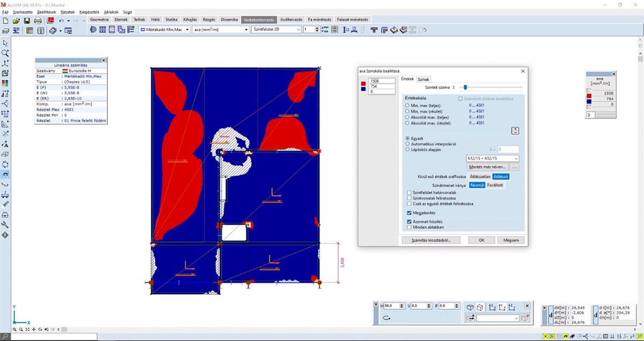Enable Szintfelület határvonalak checkbox
Screen dimensions: 644x341
(409, 192)
